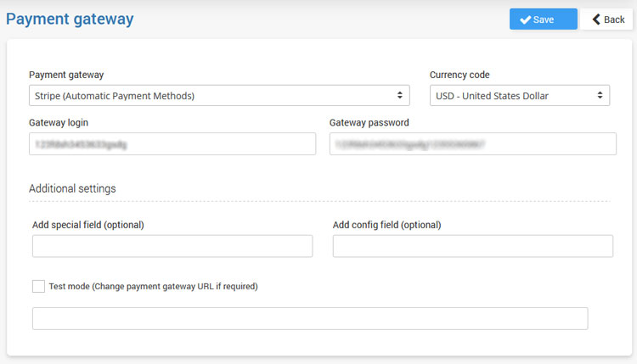Click the arrows on the USD select box
637x364 pixels.
pos(600,96)
